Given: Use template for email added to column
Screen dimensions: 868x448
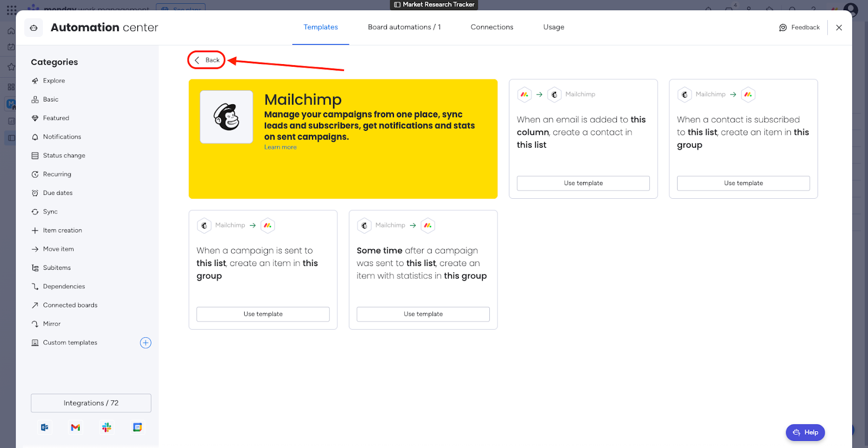Looking at the screenshot, I should [x=583, y=183].
